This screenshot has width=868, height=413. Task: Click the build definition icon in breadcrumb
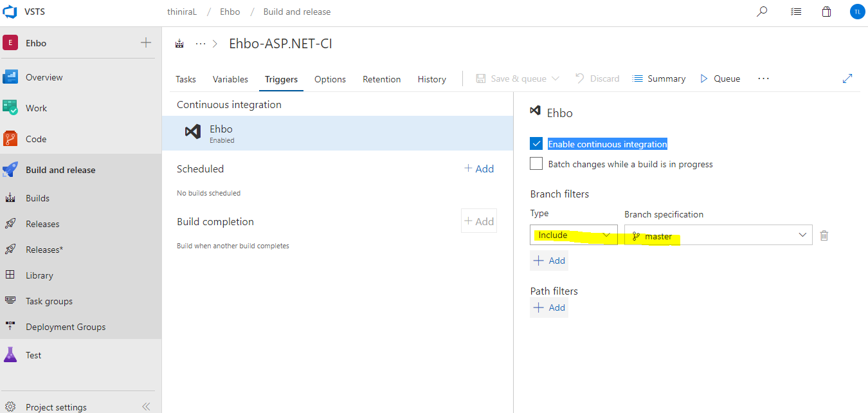179,44
